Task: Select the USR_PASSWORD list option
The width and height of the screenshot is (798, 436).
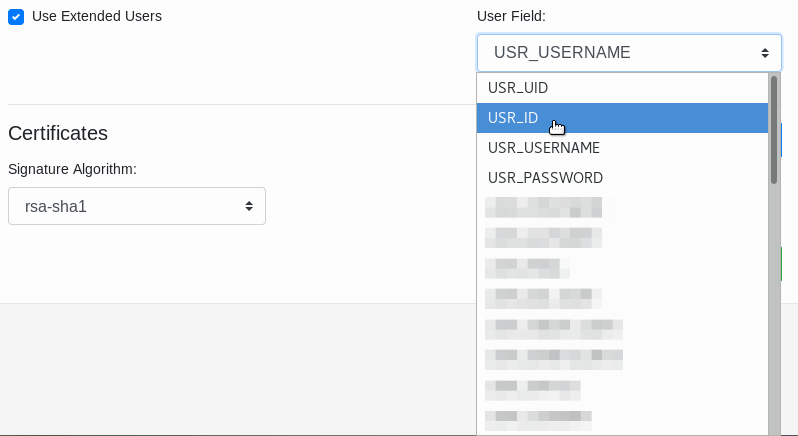Action: click(x=545, y=178)
